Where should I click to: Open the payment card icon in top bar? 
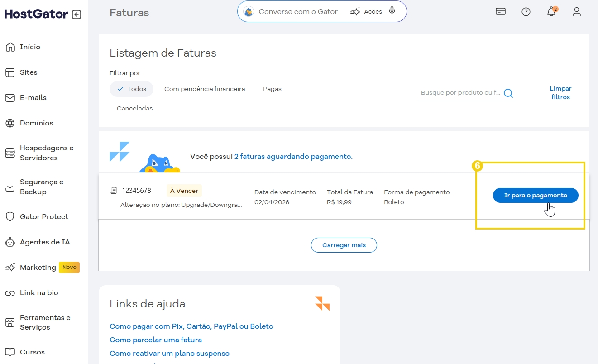point(501,12)
